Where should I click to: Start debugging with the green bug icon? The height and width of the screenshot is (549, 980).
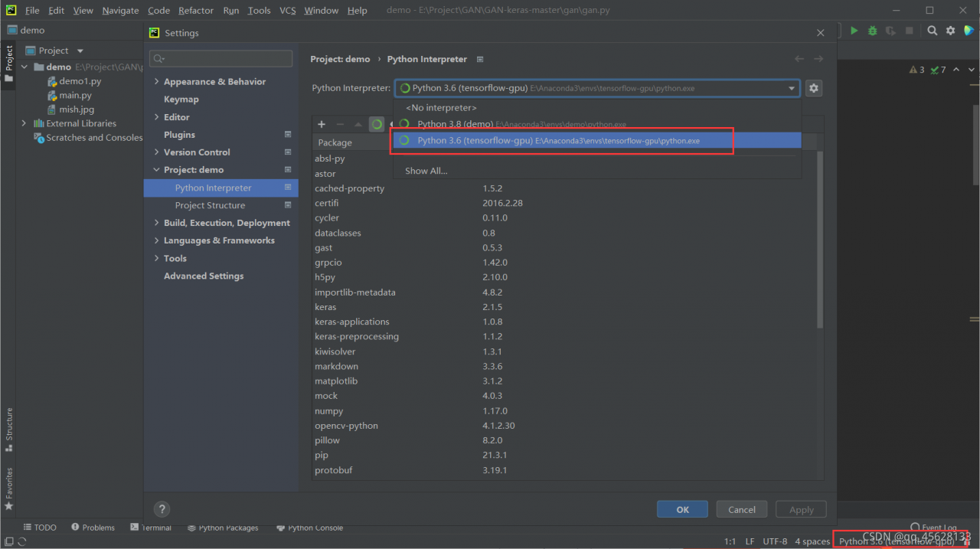pos(872,31)
